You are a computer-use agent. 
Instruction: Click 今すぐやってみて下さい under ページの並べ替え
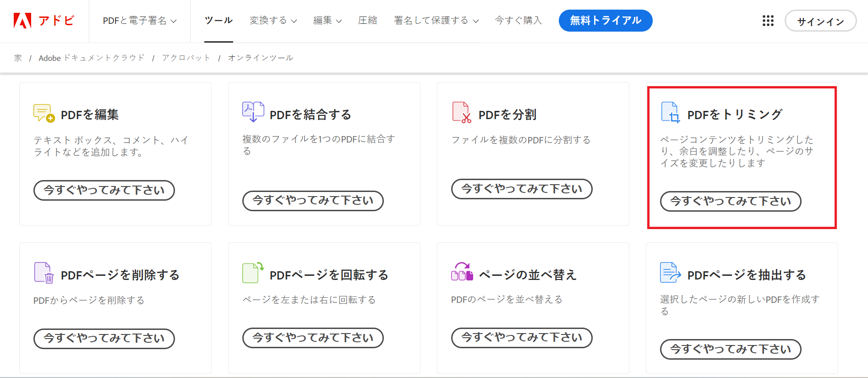[522, 338]
